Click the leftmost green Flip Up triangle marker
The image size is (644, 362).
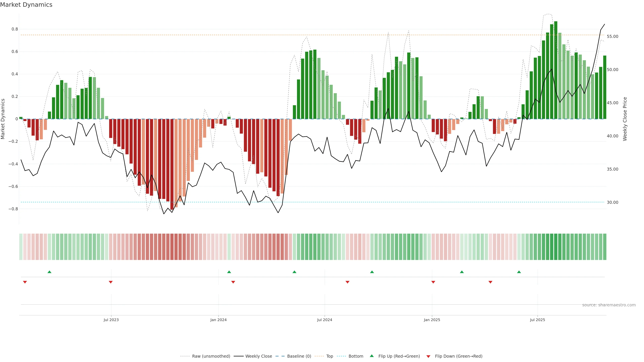click(49, 272)
